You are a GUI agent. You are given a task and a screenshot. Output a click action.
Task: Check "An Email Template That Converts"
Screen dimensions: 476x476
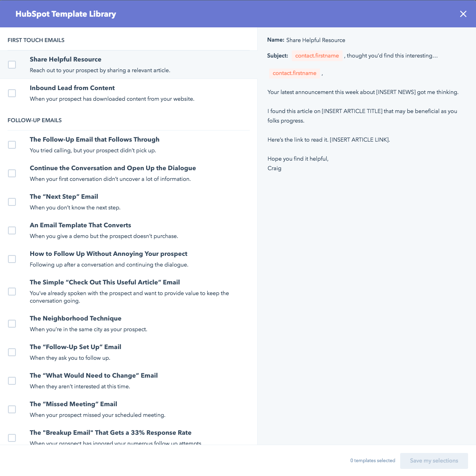tap(12, 230)
